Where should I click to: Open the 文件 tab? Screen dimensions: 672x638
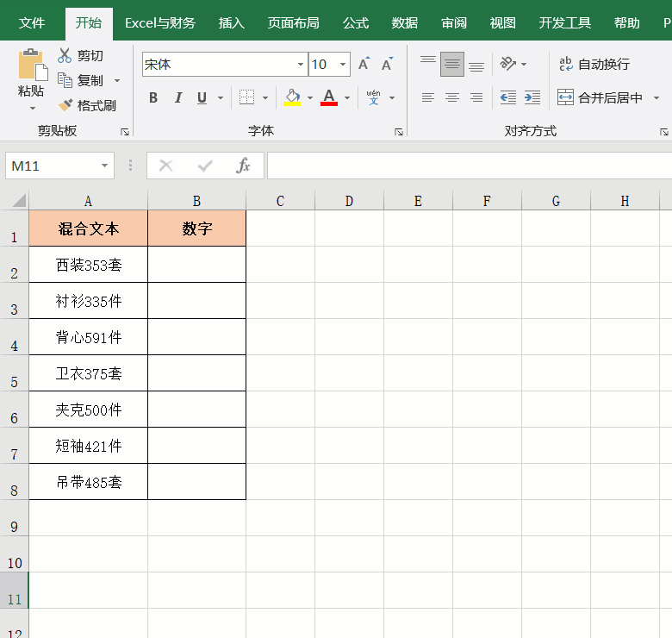click(x=32, y=22)
